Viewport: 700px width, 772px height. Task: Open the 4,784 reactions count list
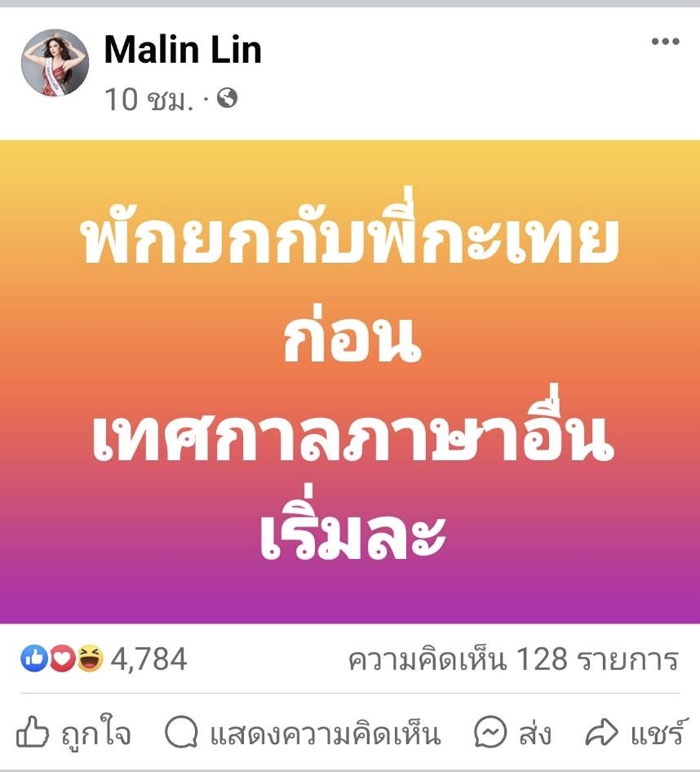[x=148, y=659]
